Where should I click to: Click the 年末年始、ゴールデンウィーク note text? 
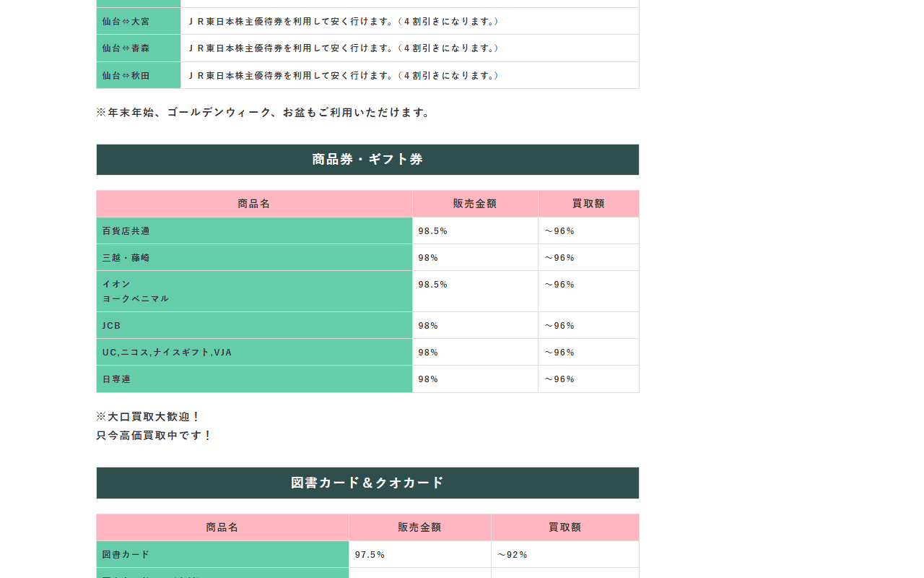263,113
